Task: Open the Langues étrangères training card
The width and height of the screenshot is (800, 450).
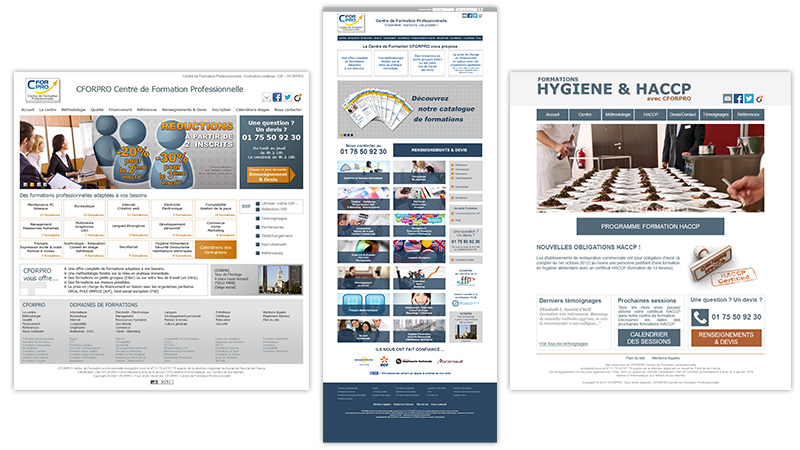Action: click(128, 229)
